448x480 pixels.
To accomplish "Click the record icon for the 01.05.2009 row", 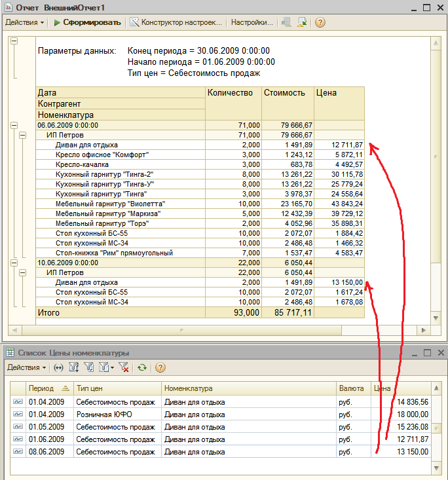I will pyautogui.click(x=18, y=427).
